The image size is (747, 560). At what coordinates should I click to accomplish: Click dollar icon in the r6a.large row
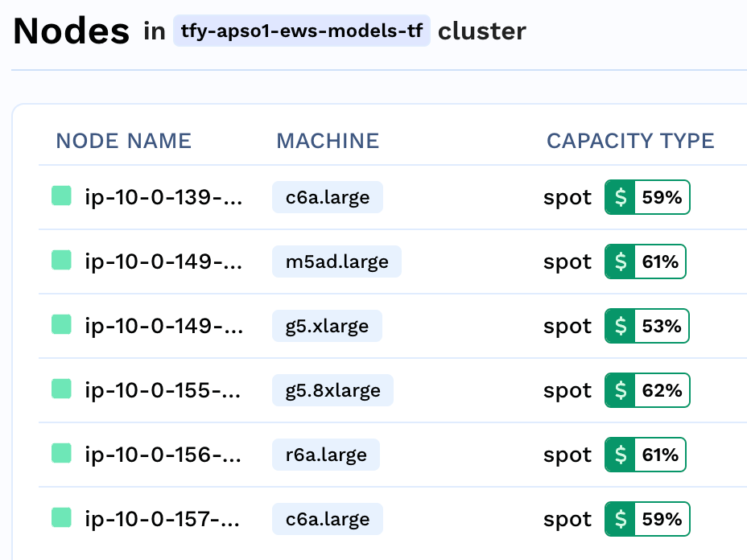[x=620, y=455]
